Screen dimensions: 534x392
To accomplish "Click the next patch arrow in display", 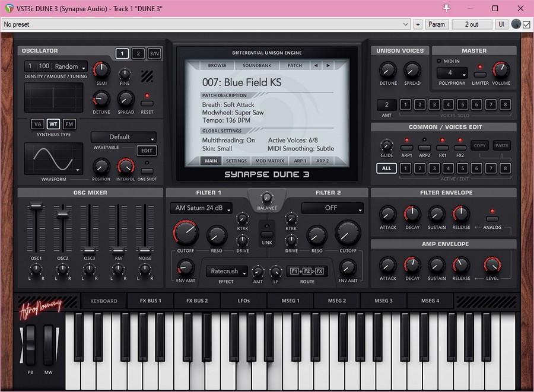I will pos(328,65).
